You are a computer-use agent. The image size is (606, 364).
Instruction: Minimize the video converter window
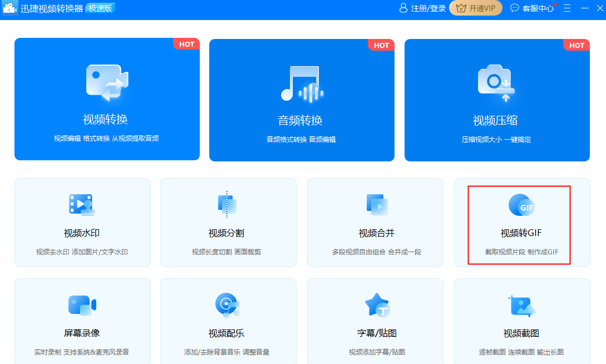pos(585,8)
